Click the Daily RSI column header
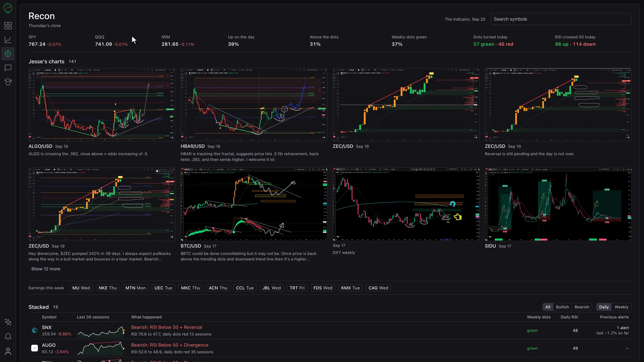Viewport: 644px width, 362px height. click(x=569, y=317)
